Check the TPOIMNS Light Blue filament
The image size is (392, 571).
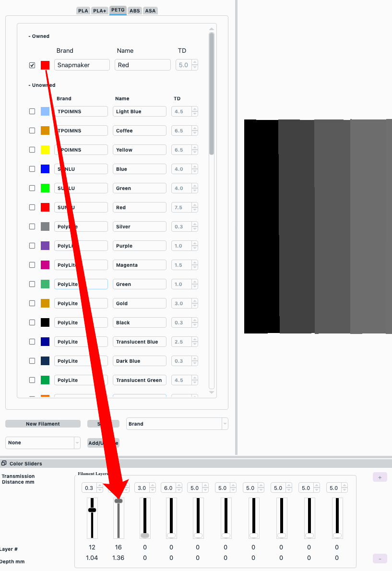32,111
